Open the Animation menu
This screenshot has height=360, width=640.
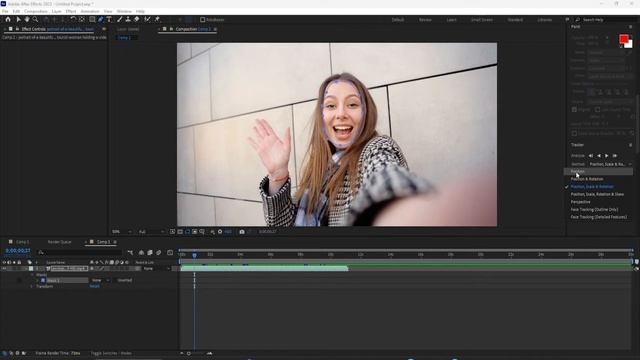[90, 11]
